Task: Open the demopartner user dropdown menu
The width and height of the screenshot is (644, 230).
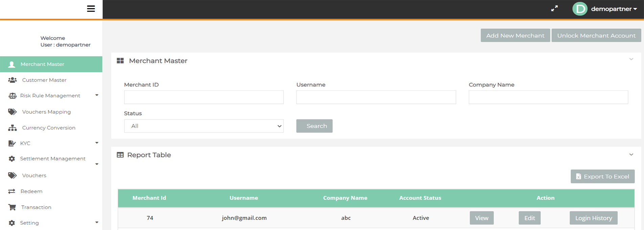Action: [x=614, y=9]
